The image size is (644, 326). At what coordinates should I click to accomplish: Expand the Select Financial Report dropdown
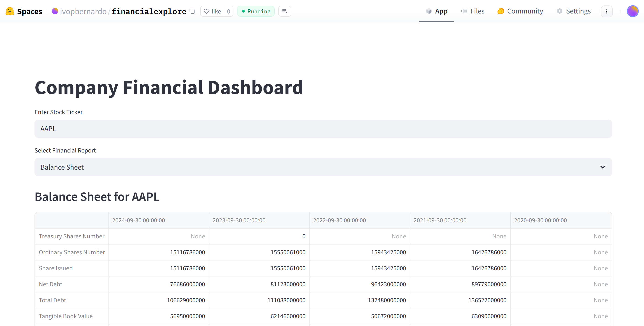pyautogui.click(x=323, y=167)
